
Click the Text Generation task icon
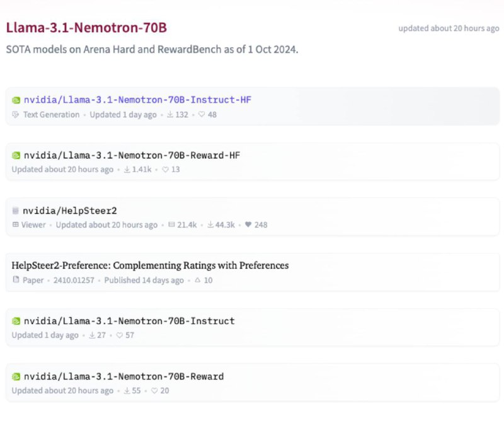coord(15,115)
